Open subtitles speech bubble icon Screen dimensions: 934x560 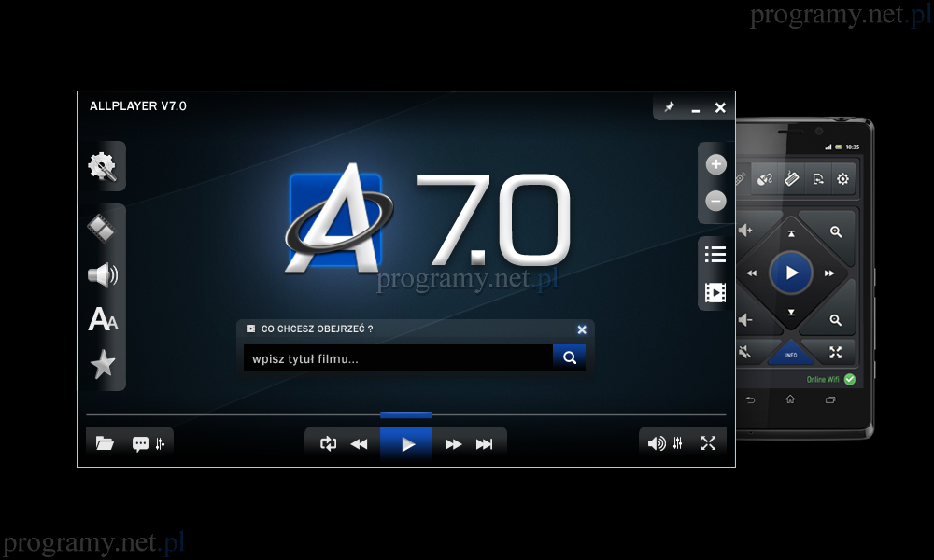pyautogui.click(x=140, y=444)
